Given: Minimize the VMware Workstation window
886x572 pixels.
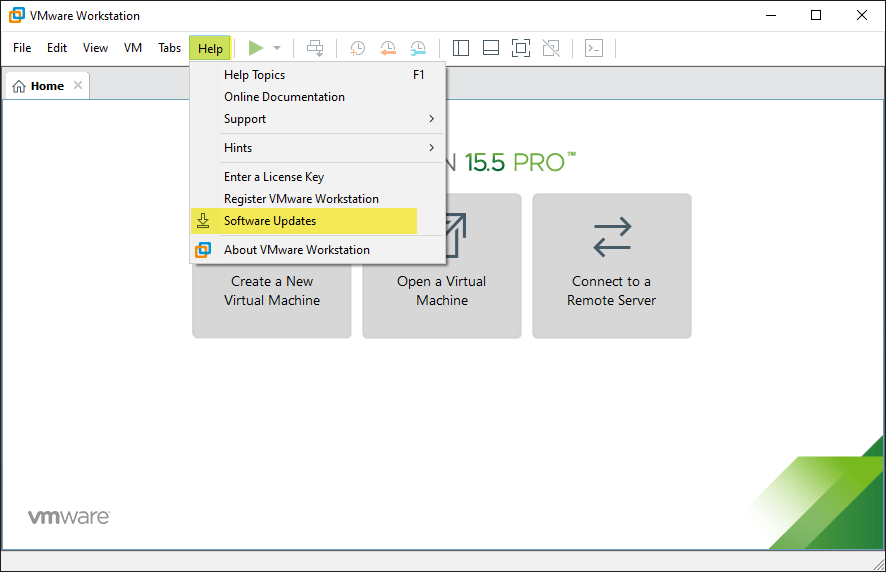Looking at the screenshot, I should coord(771,15).
